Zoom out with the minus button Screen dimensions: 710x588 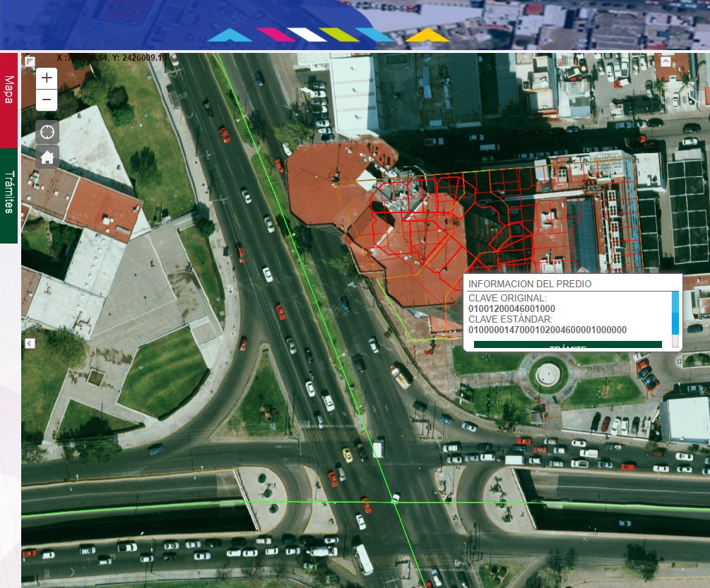(47, 100)
